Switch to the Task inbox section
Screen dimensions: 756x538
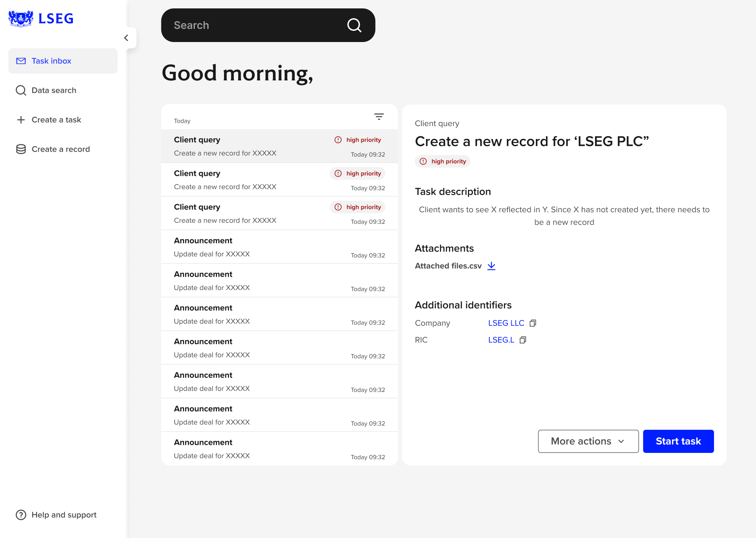51,61
